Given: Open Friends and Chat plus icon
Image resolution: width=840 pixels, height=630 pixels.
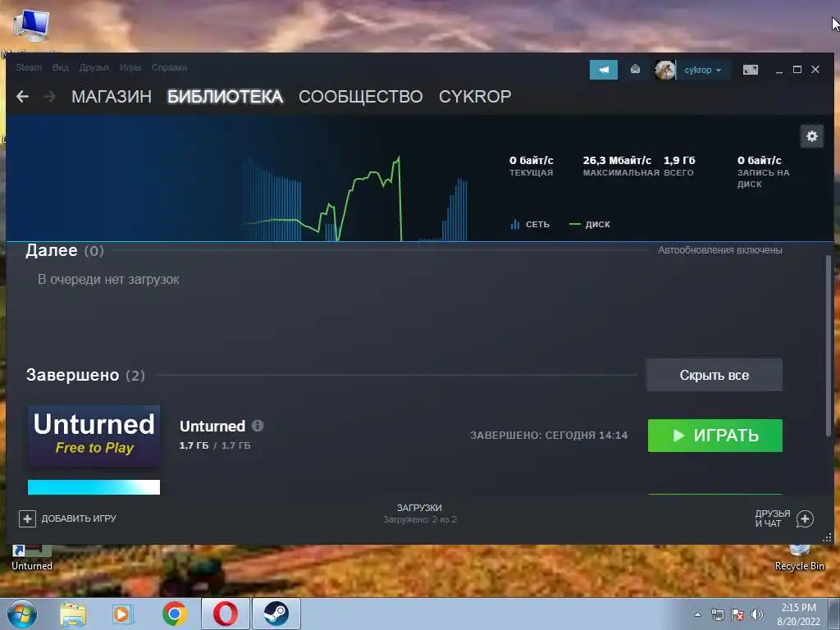Looking at the screenshot, I should (x=805, y=518).
